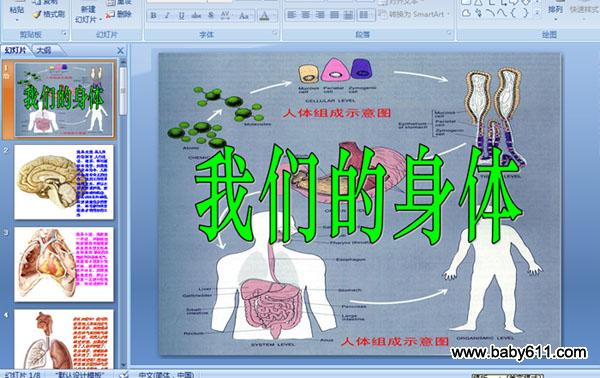Open the paragraph group dialog launcher
Screen dimensions: 600x378
click(450, 34)
